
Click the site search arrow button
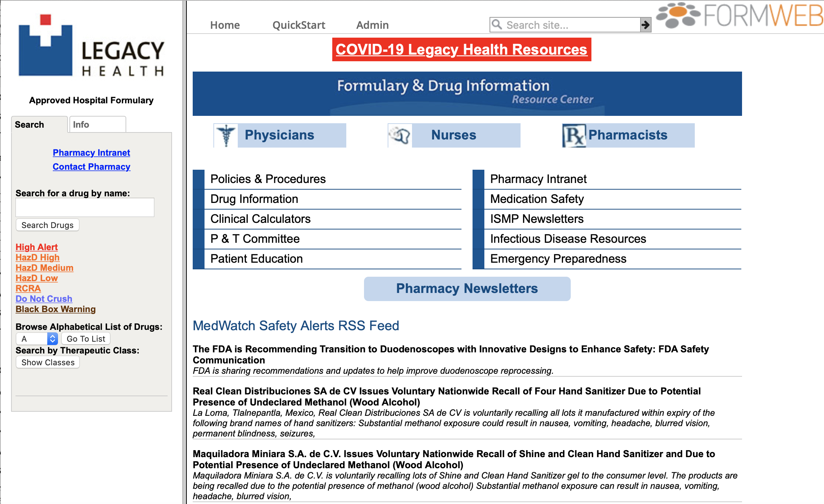pyautogui.click(x=645, y=25)
